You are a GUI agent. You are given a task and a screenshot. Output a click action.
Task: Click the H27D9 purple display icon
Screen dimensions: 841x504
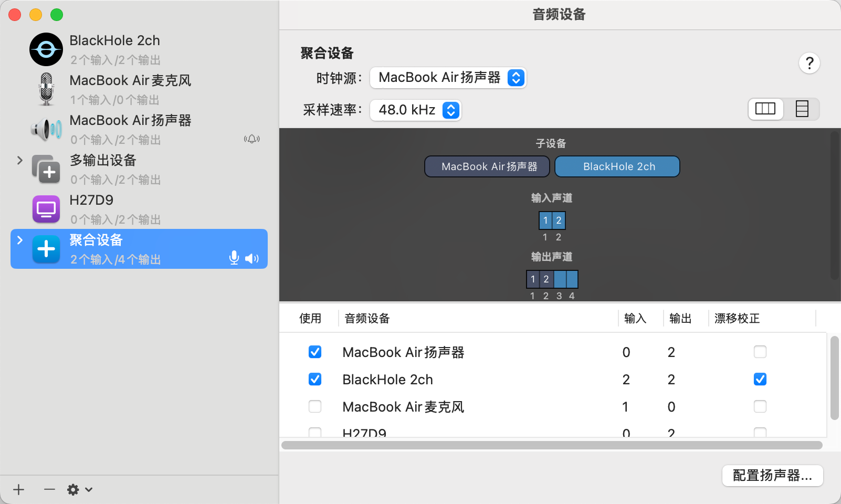[x=46, y=209]
